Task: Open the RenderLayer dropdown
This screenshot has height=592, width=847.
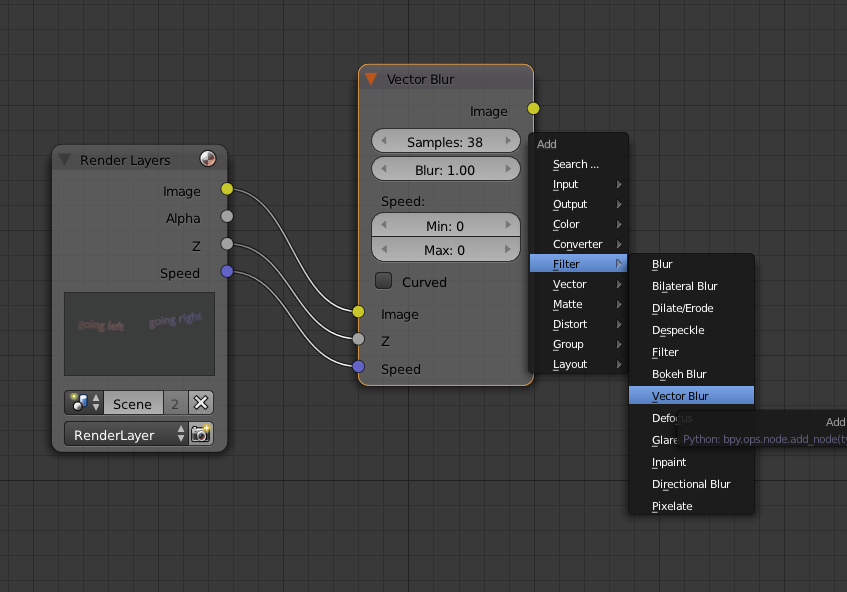Action: tap(125, 434)
